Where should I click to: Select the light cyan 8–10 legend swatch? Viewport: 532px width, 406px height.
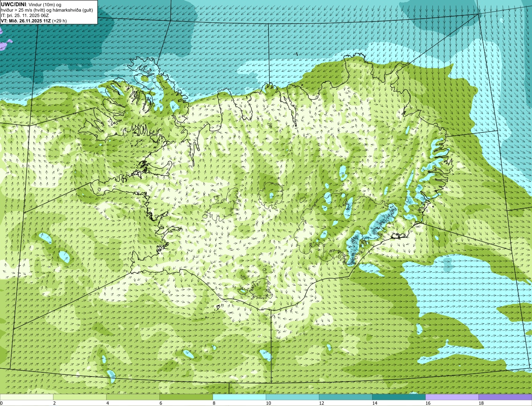point(239,397)
